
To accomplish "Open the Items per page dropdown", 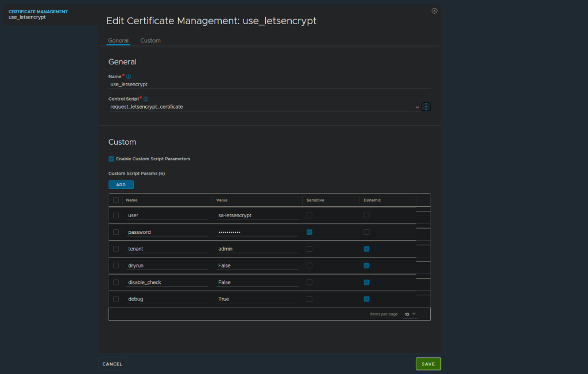I will tap(410, 314).
